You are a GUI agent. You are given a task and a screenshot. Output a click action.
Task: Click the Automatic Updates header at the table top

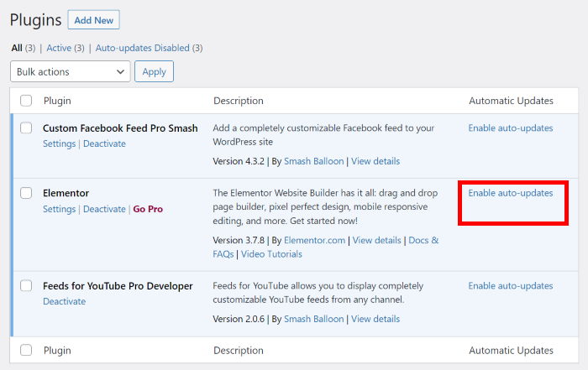tap(511, 101)
